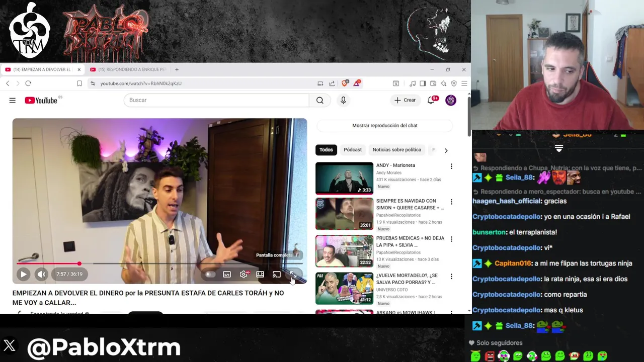Switch the player to theater mode

pos(260,274)
